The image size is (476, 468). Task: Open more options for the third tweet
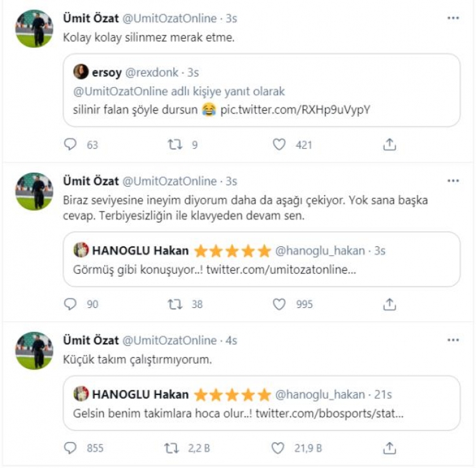[x=453, y=340]
